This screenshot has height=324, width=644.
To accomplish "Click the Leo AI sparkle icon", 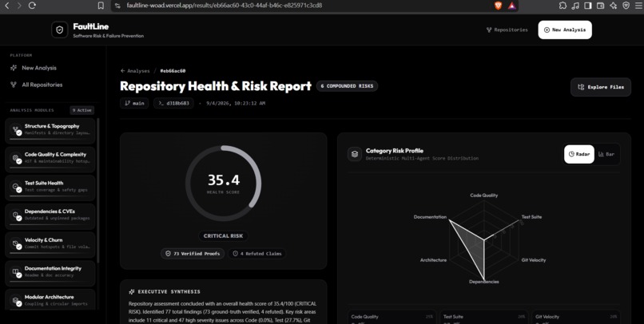I will (613, 6).
